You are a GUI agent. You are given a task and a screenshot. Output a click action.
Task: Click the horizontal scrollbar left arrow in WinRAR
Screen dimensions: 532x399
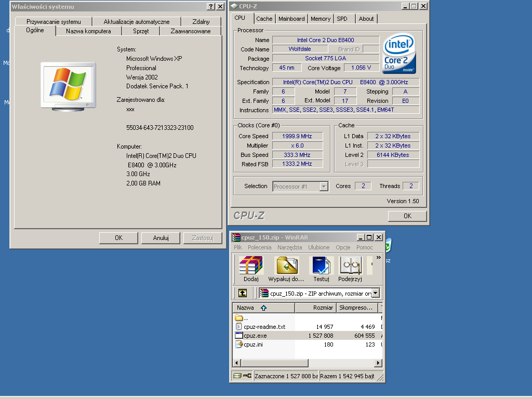237,363
